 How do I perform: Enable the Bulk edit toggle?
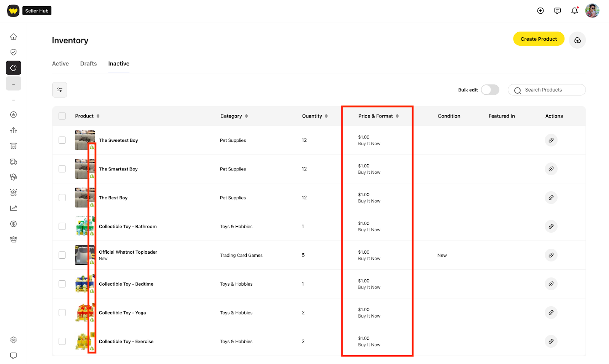coord(490,90)
